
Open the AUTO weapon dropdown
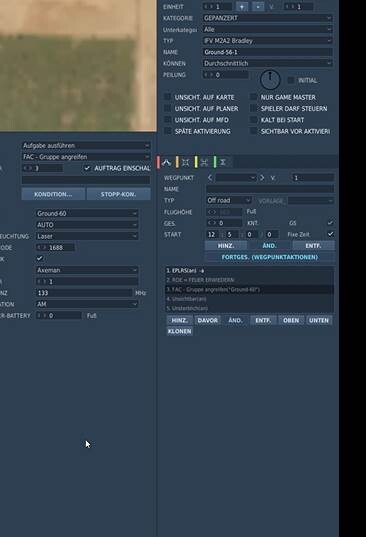[87, 224]
